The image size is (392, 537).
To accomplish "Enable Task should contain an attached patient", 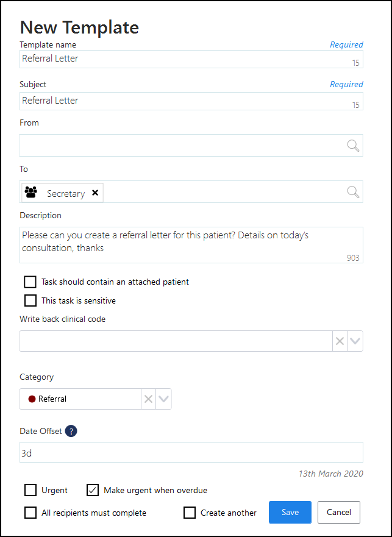I will (30, 282).
